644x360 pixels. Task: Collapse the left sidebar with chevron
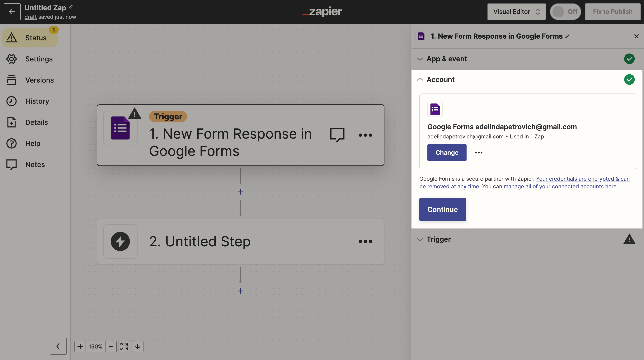click(x=58, y=346)
